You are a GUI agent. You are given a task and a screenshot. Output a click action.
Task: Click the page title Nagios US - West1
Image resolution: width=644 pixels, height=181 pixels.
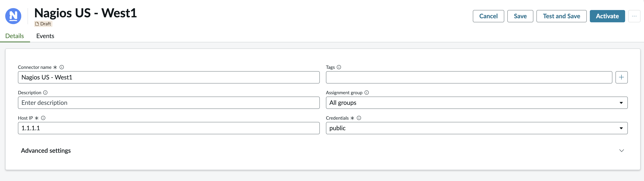point(86,13)
